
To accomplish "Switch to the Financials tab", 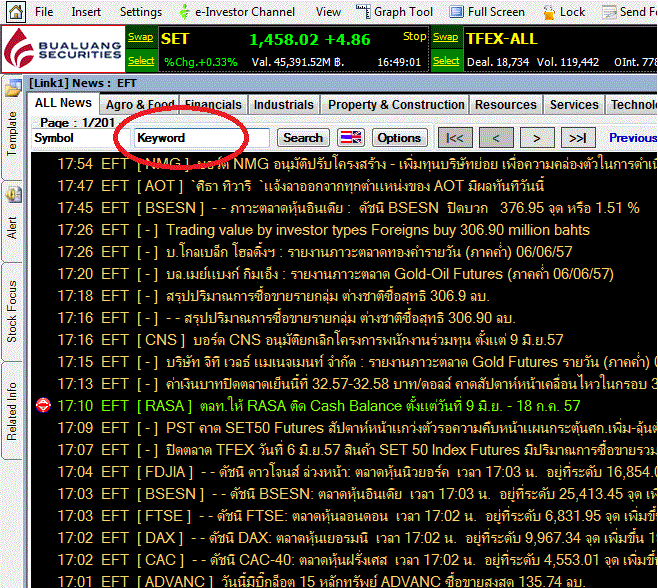I will (x=213, y=105).
